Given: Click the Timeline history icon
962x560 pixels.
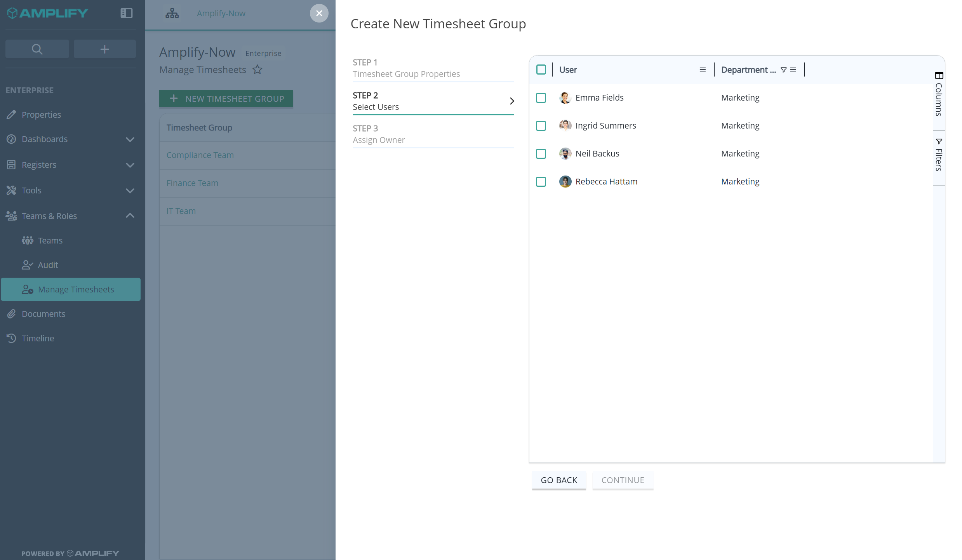Looking at the screenshot, I should [x=11, y=338].
